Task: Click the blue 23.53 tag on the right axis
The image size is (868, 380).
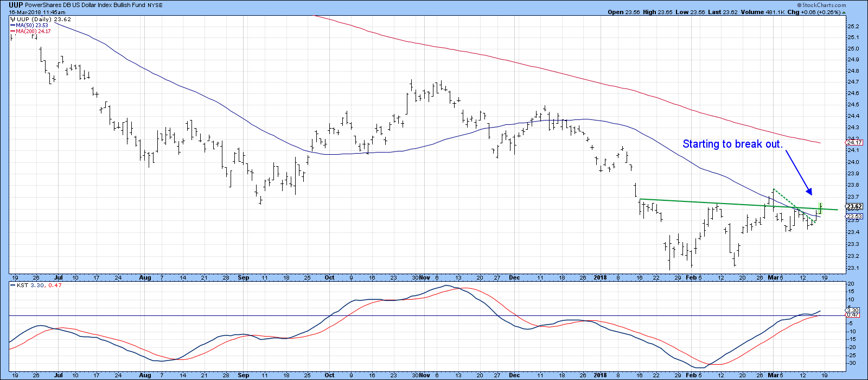Action: (x=854, y=216)
